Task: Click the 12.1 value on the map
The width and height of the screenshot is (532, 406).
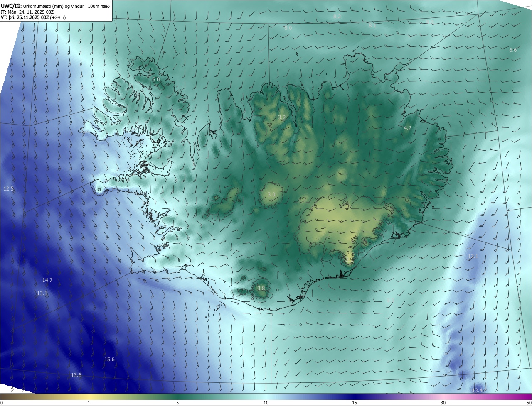Action: (x=473, y=257)
